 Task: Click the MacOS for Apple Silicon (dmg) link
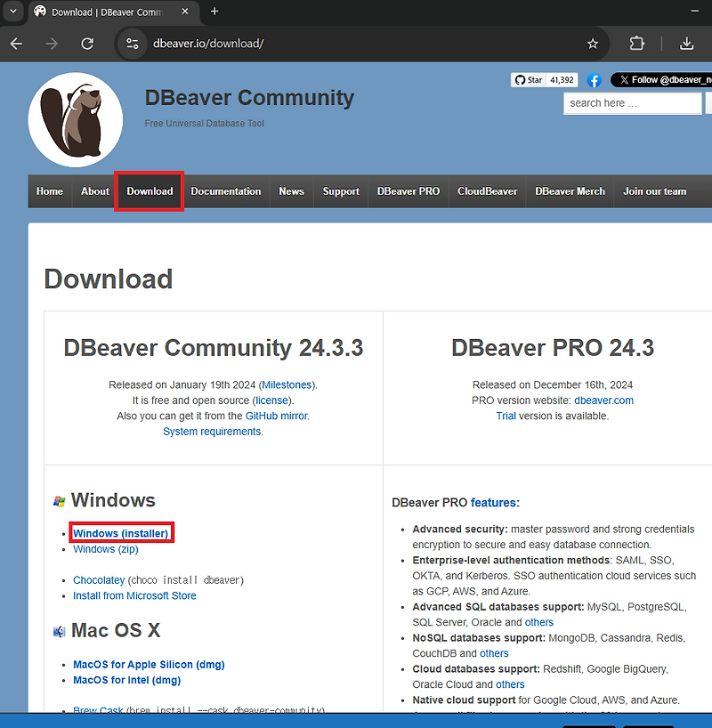tap(149, 665)
